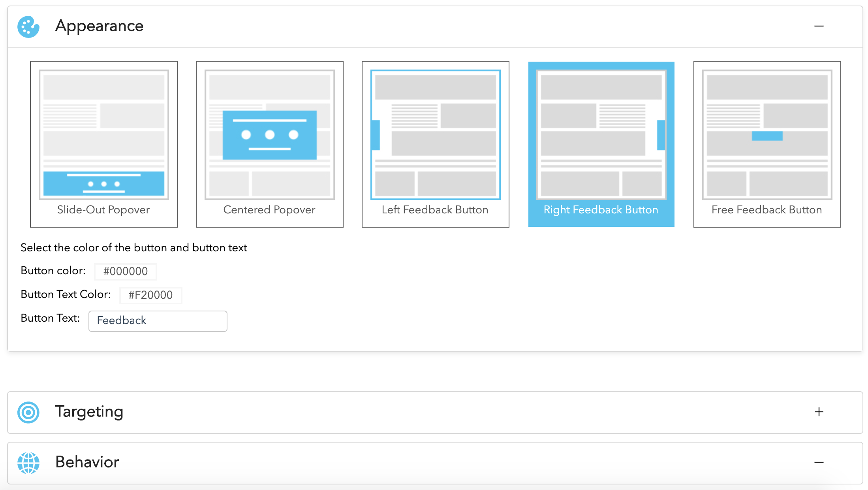Select the Slide-Out Popover layout thumbnail
The height and width of the screenshot is (490, 868).
[104, 135]
